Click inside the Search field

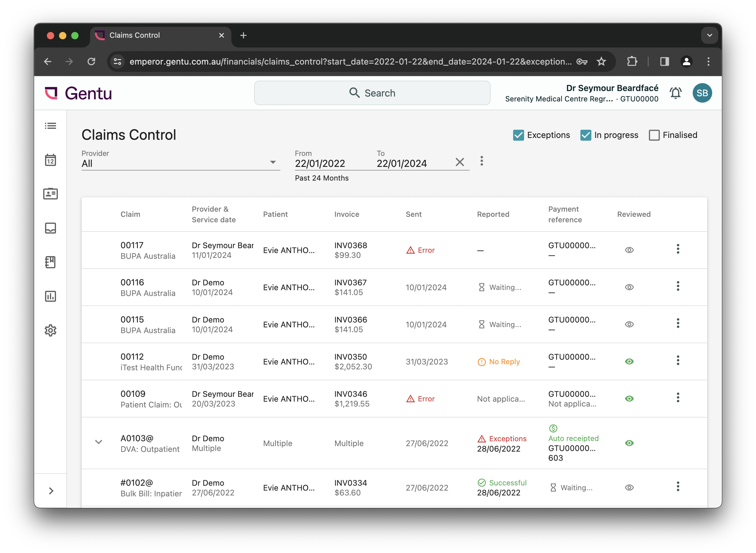coord(372,93)
